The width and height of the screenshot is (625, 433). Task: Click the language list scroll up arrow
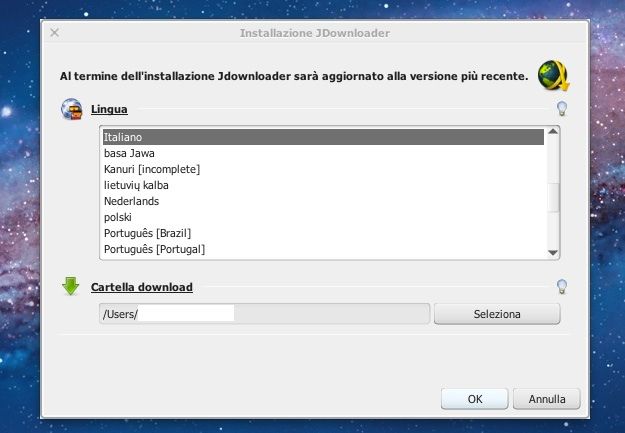coord(553,132)
